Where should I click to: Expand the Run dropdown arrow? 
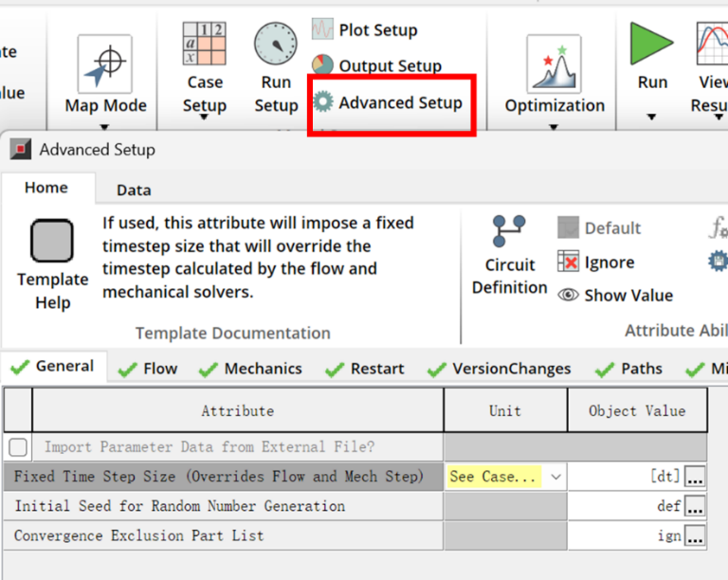pos(651,117)
